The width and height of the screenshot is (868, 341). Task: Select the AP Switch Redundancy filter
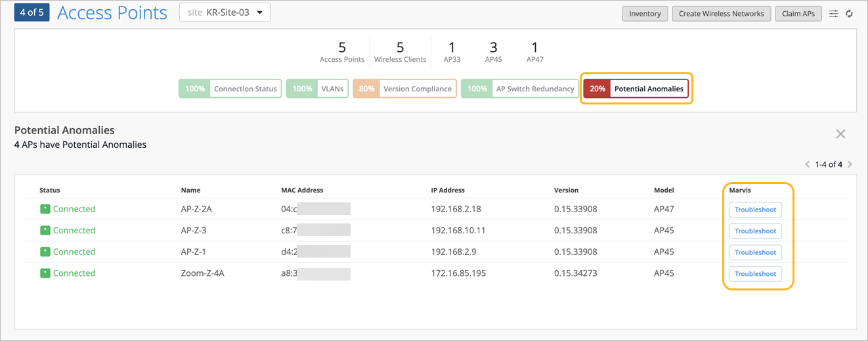[519, 89]
